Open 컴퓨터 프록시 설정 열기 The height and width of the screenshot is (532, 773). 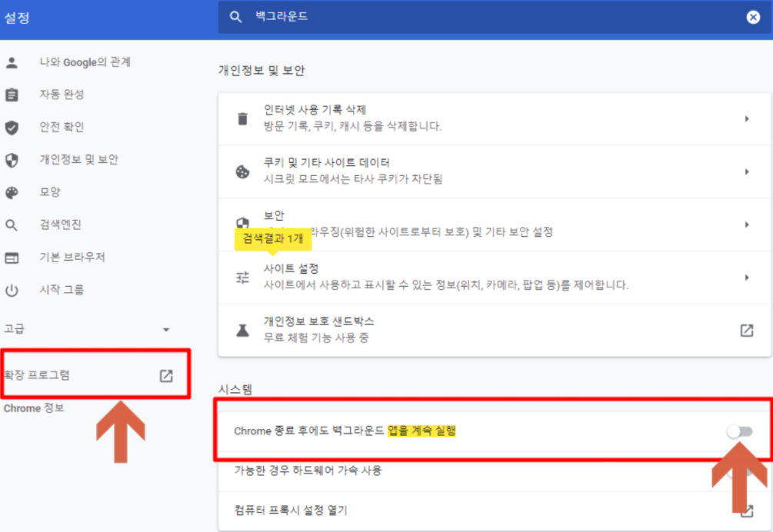pyautogui.click(x=495, y=510)
